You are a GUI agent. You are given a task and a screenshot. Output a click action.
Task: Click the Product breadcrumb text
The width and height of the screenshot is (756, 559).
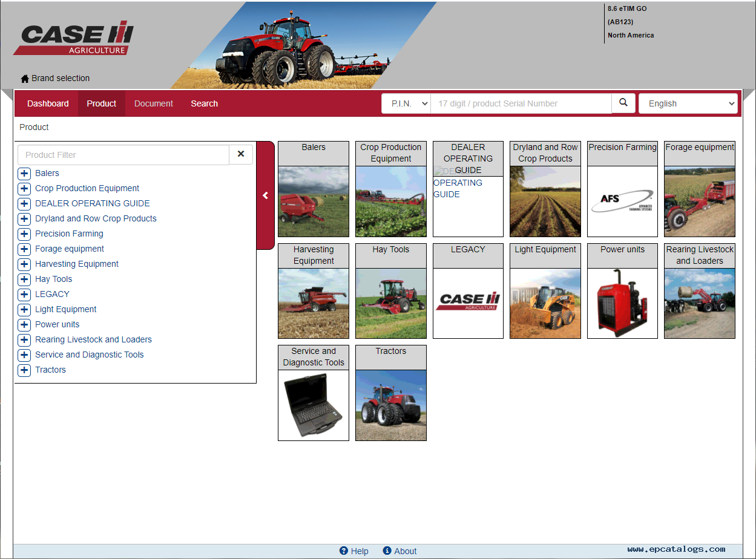[x=34, y=127]
